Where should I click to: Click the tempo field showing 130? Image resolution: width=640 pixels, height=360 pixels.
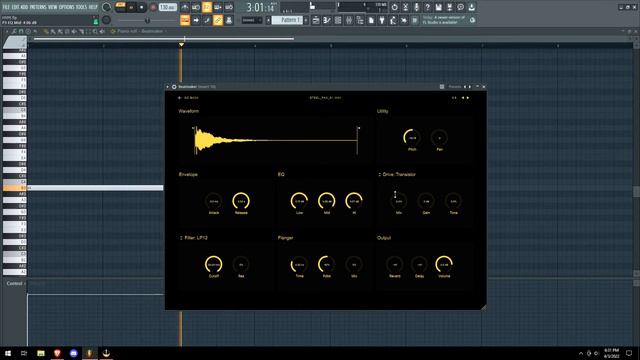click(x=167, y=7)
